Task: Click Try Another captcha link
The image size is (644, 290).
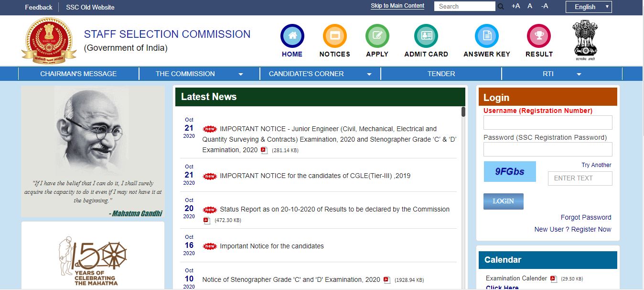Action: point(596,165)
